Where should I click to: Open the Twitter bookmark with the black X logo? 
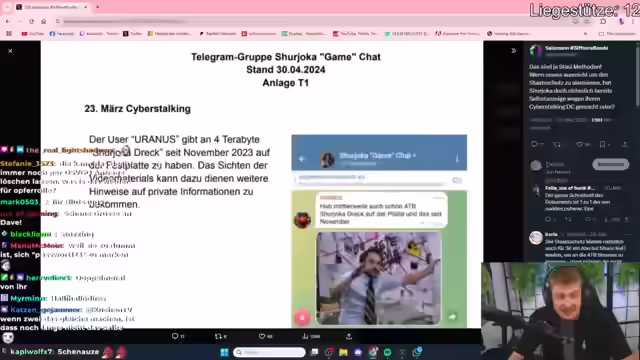[x=133, y=33]
